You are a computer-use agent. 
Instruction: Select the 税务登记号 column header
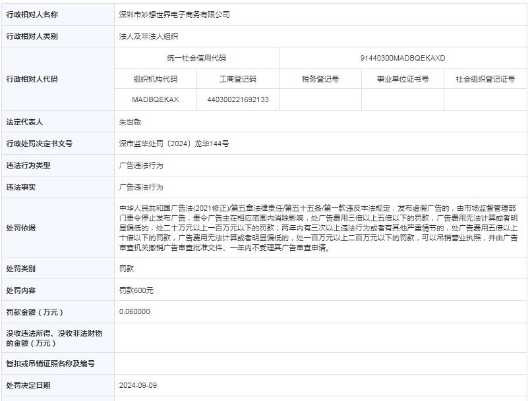320,79
